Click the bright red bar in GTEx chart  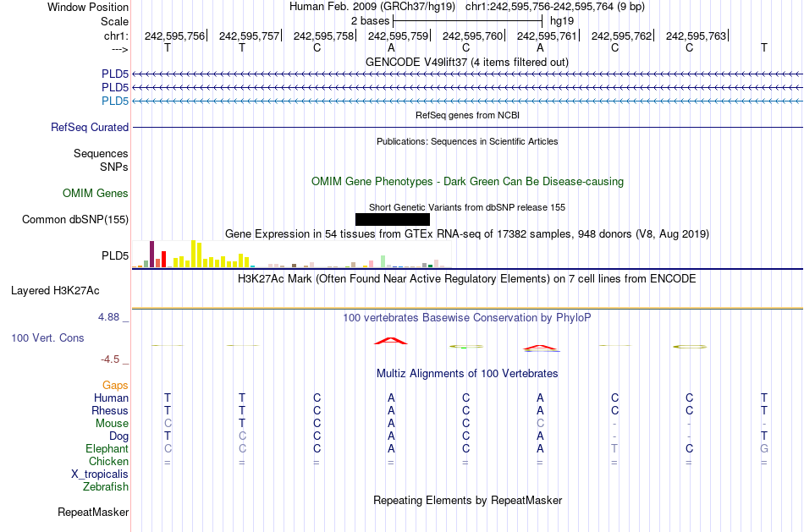tap(163, 260)
